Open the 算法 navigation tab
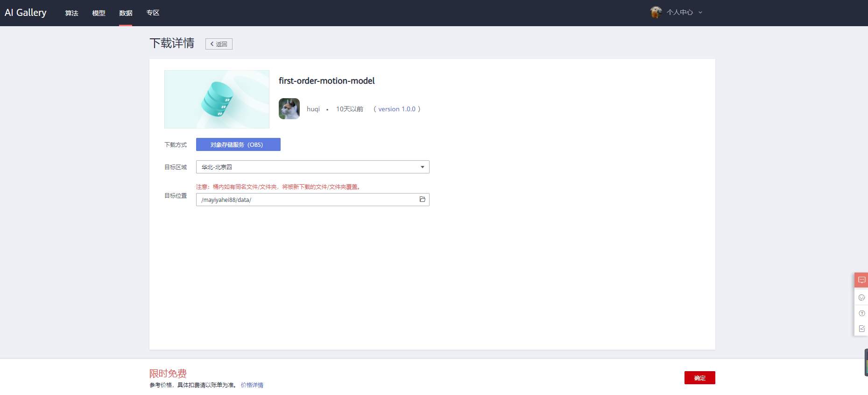 (x=71, y=13)
